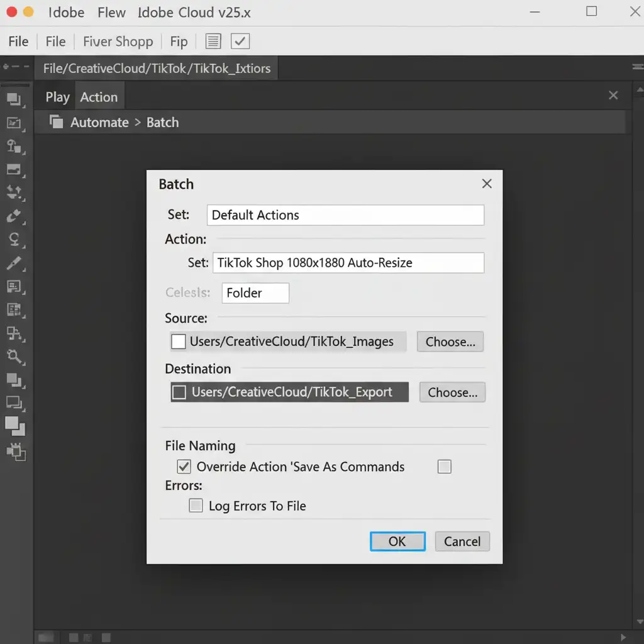
Task: Select the clone stamp tool icon
Action: pos(14,146)
